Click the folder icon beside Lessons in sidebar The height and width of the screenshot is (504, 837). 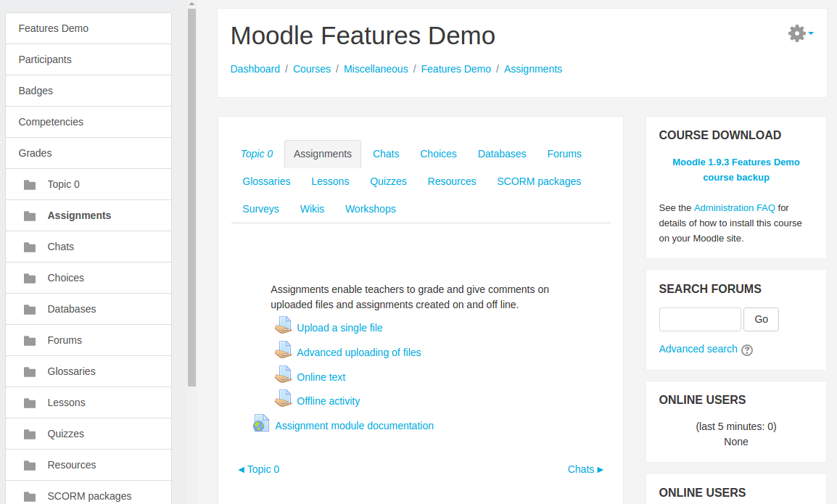tap(30, 403)
